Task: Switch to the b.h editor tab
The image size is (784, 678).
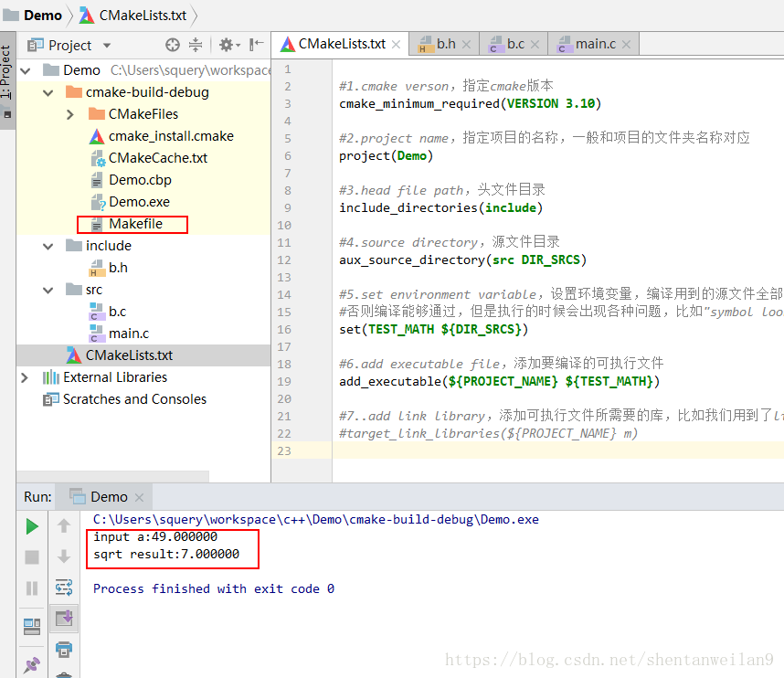Action: click(445, 44)
